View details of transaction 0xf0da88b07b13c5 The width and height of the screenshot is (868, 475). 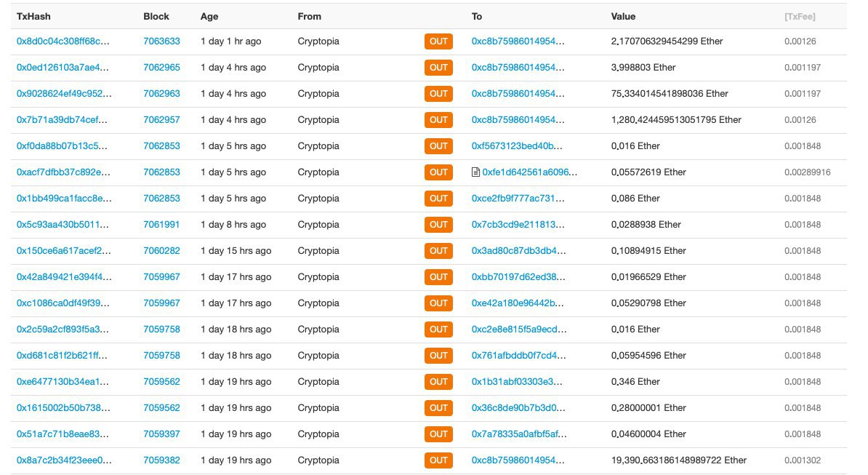pyautogui.click(x=62, y=146)
